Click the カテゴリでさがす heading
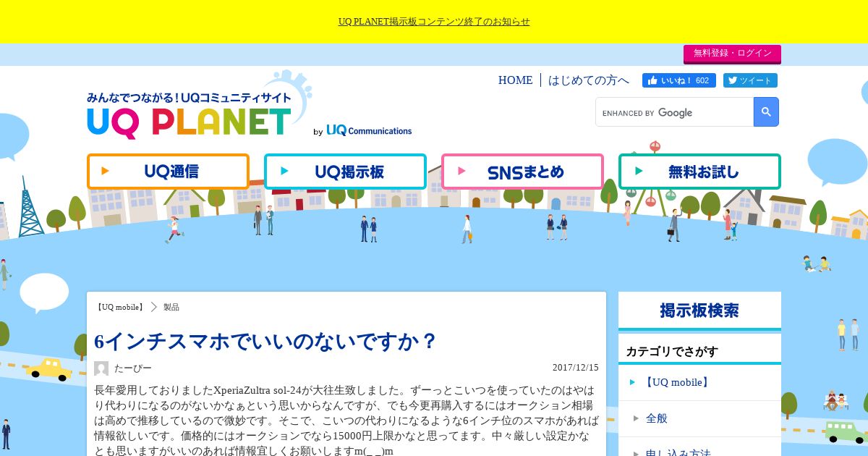This screenshot has height=456, width=868. pos(672,351)
